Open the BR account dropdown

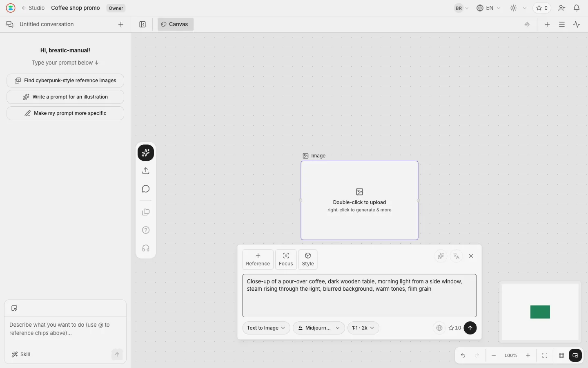click(461, 8)
